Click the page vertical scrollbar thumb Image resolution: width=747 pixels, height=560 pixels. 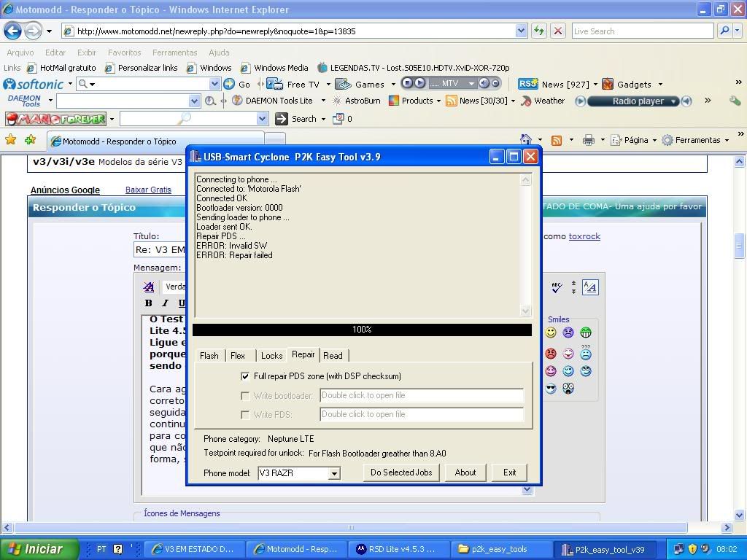739,246
